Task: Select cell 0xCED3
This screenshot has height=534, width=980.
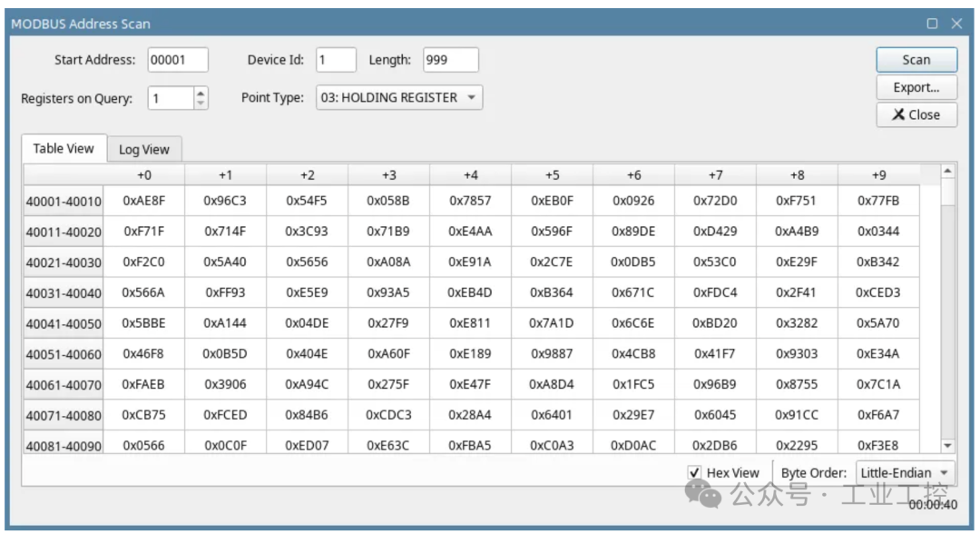Action: click(x=878, y=292)
